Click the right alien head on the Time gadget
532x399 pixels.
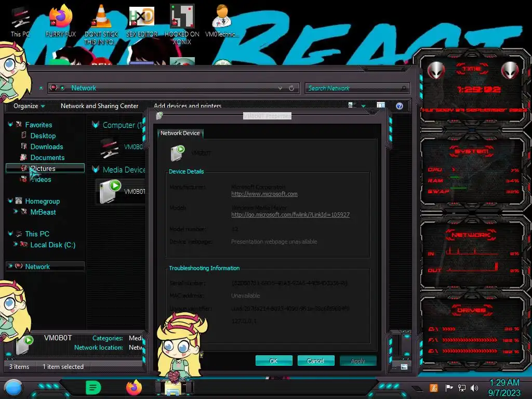pos(510,71)
